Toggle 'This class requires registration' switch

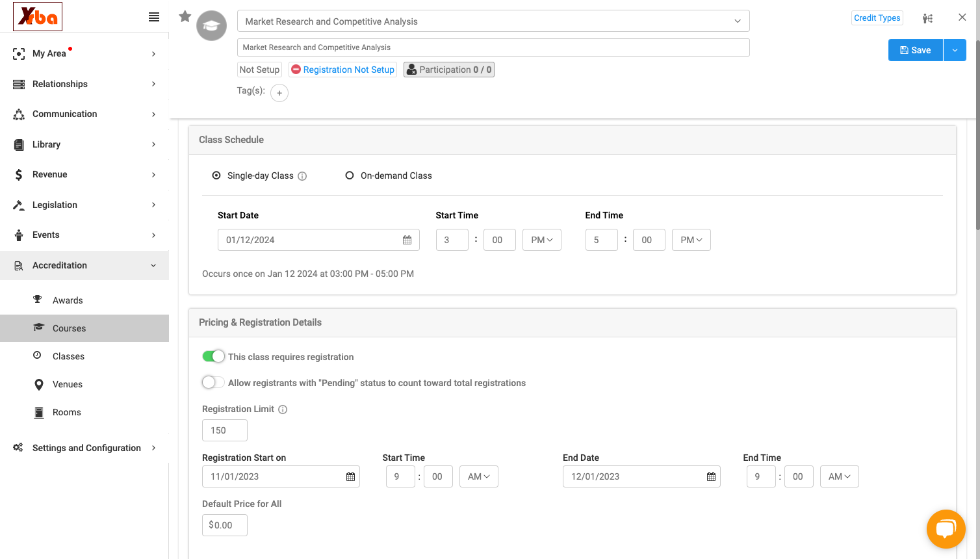213,356
